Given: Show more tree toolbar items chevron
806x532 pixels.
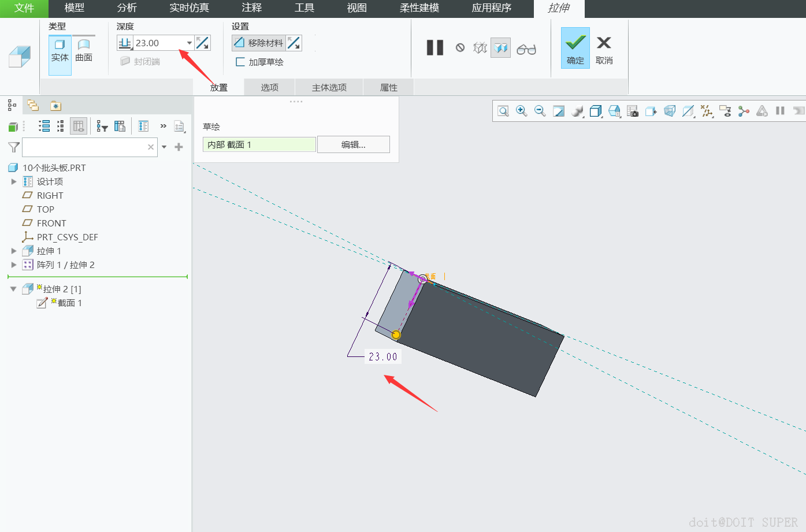Looking at the screenshot, I should coord(164,126).
